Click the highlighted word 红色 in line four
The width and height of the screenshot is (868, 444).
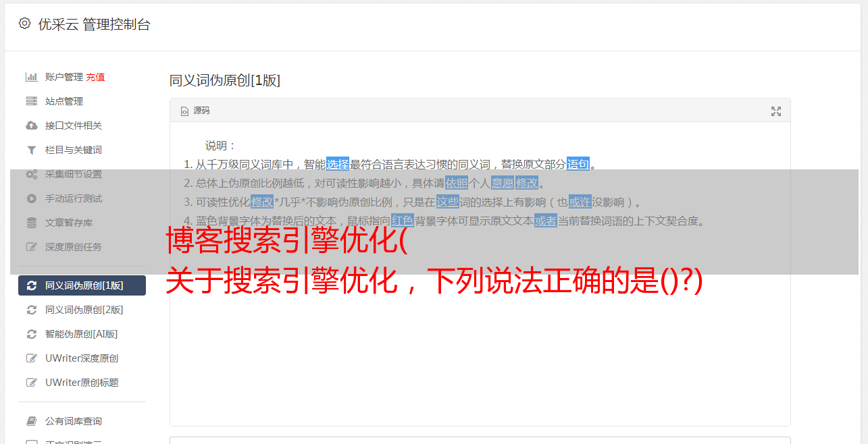pos(403,221)
